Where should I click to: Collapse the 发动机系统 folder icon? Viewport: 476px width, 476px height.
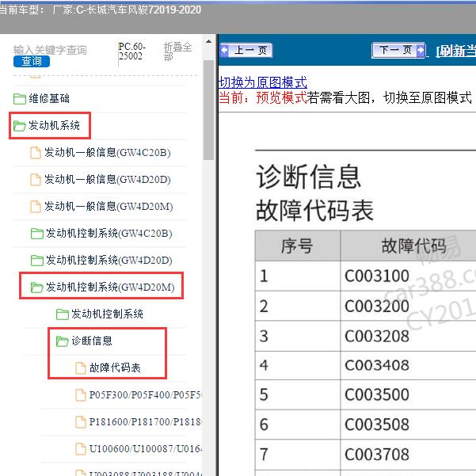point(20,126)
